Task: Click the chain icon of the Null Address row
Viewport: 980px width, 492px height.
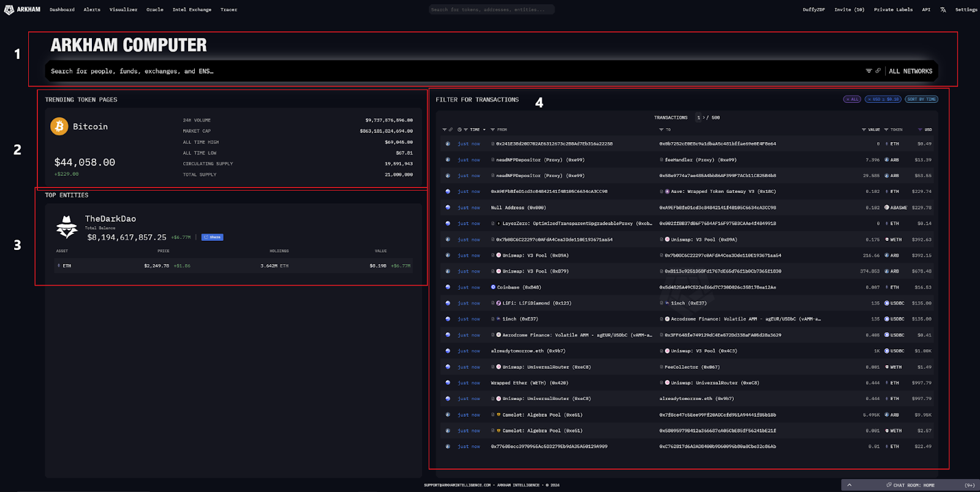Action: (448, 208)
